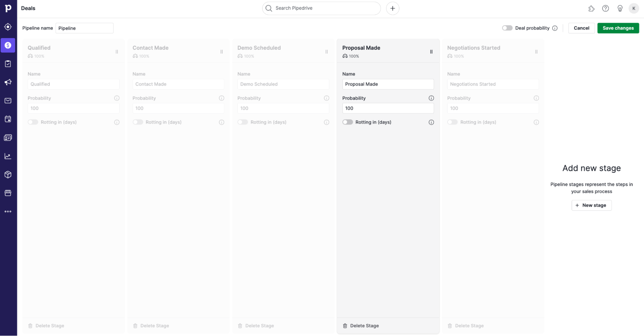View Insights via the chart icon
Image resolution: width=644 pixels, height=336 pixels.
[x=8, y=156]
